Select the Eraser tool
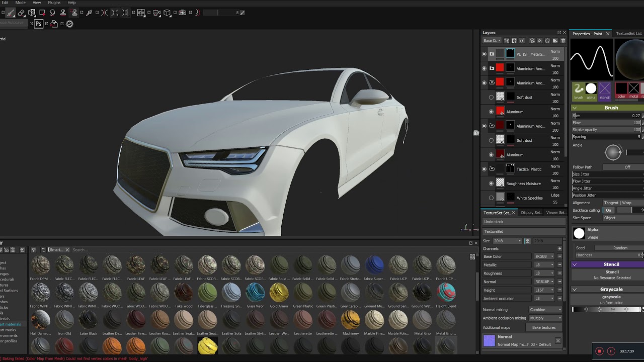The height and width of the screenshot is (362, 644). (x=21, y=13)
